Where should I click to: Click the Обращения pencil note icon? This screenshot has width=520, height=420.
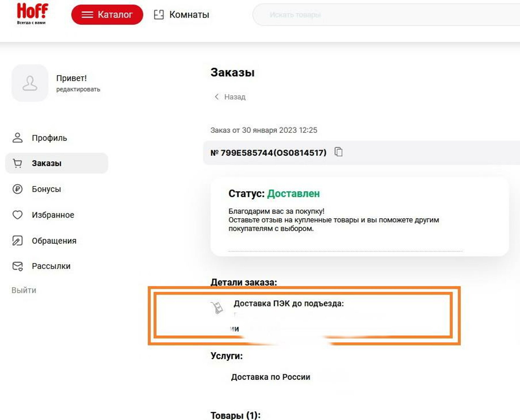(x=18, y=241)
